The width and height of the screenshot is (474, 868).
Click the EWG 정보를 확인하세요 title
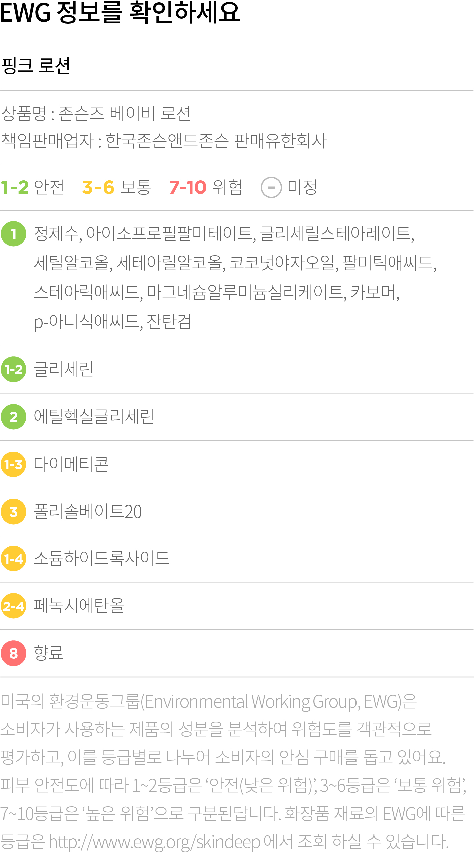pos(120,13)
